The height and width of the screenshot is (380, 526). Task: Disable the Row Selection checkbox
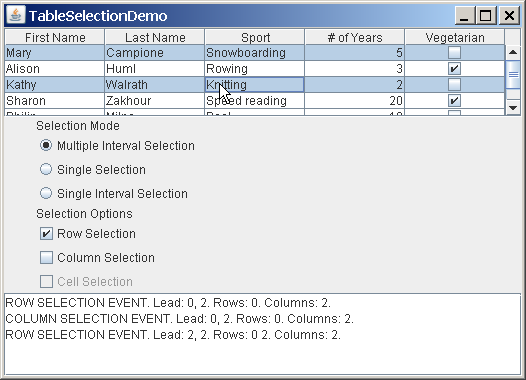pos(46,233)
